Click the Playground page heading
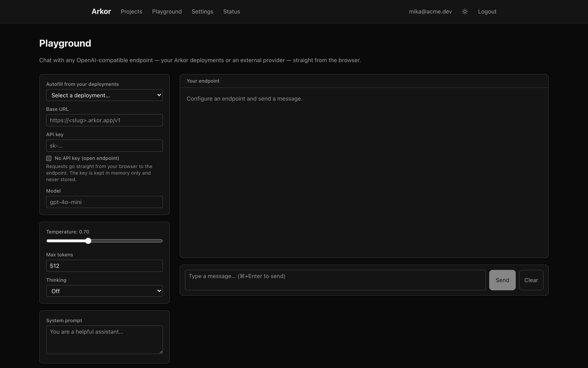Image resolution: width=588 pixels, height=368 pixels. [65, 43]
